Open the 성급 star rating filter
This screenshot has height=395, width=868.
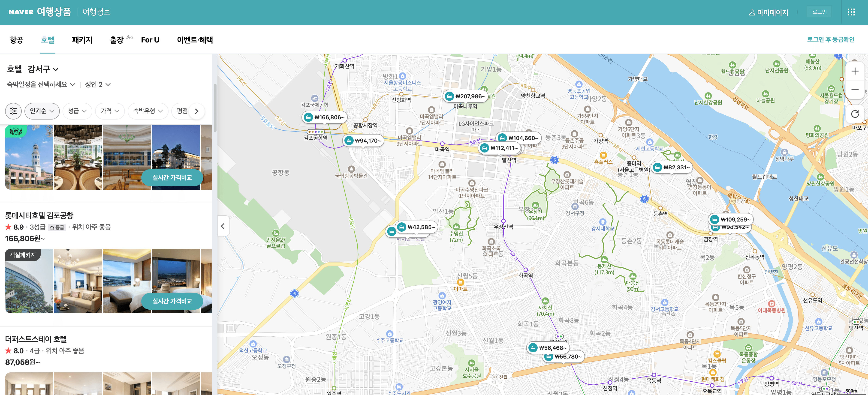point(77,111)
